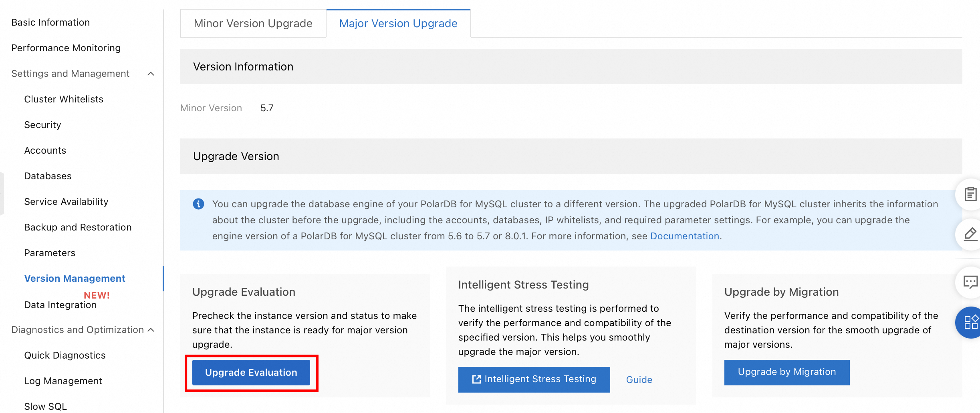
Task: Open Data Integration menu item
Action: pos(60,305)
